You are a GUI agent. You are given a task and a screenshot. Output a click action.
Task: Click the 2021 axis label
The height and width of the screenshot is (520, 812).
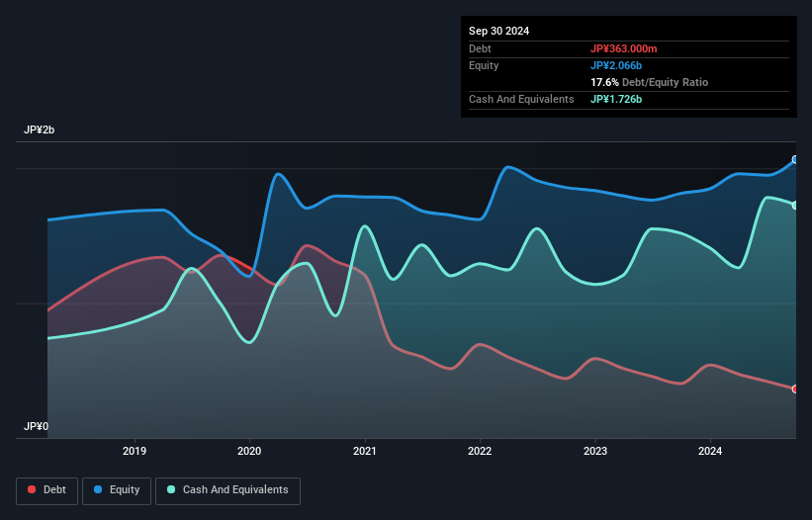click(x=365, y=451)
